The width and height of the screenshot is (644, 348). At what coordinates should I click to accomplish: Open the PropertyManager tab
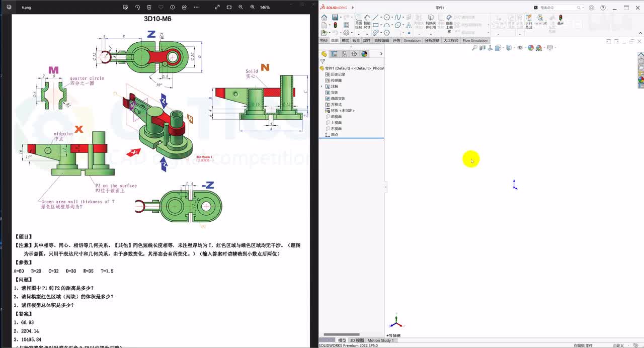tap(334, 54)
